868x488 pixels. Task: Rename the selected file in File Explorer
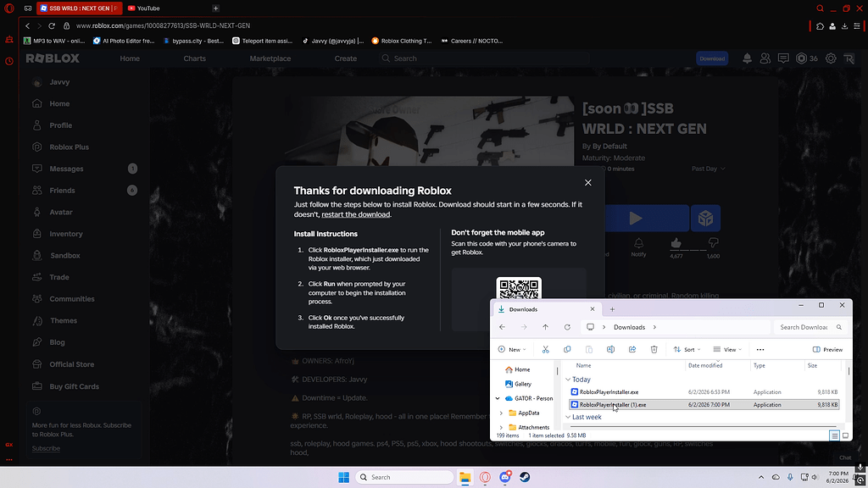(x=610, y=349)
